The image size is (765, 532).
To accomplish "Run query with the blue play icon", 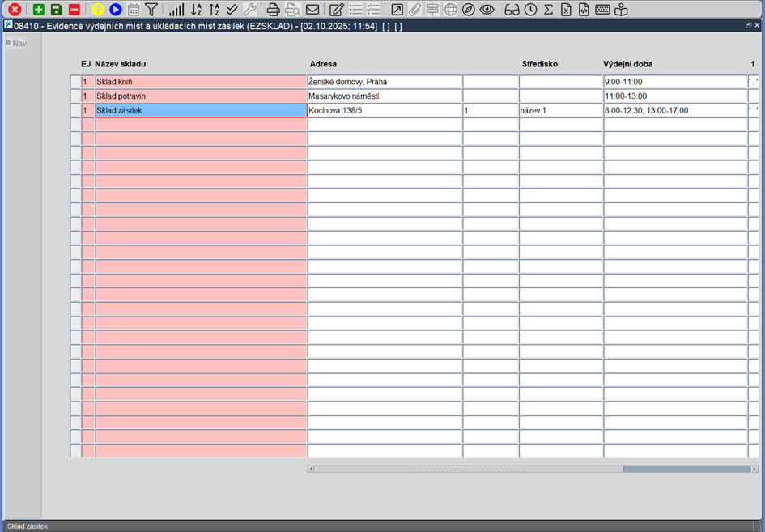I will tap(116, 9).
